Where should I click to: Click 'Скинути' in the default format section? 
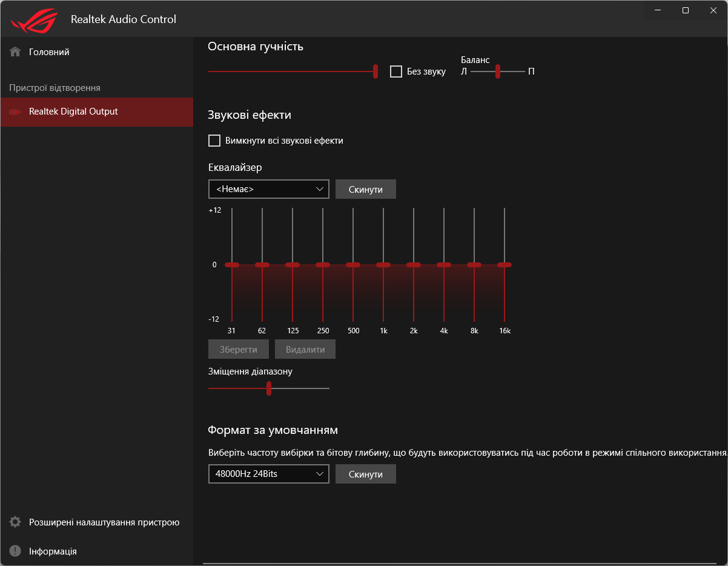[365, 474]
